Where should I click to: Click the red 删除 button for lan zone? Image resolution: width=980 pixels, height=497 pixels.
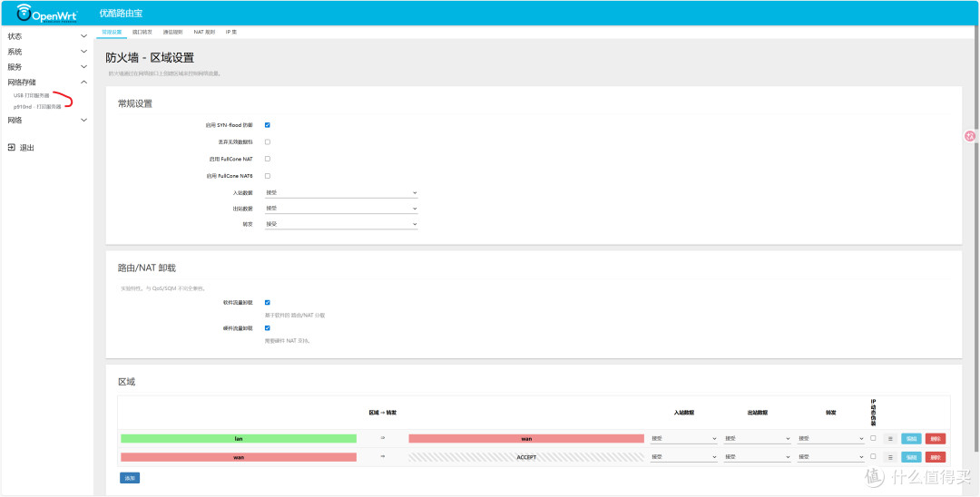tap(935, 439)
